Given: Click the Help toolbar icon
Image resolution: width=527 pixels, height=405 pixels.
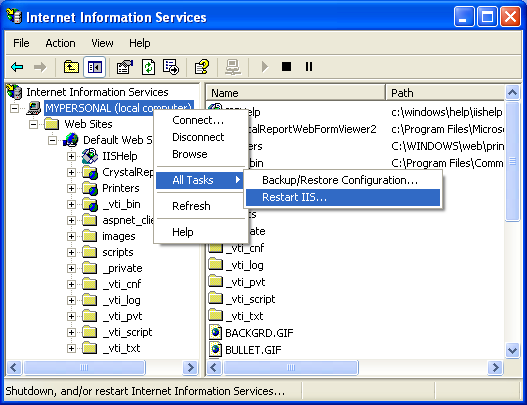Looking at the screenshot, I should coord(202,67).
